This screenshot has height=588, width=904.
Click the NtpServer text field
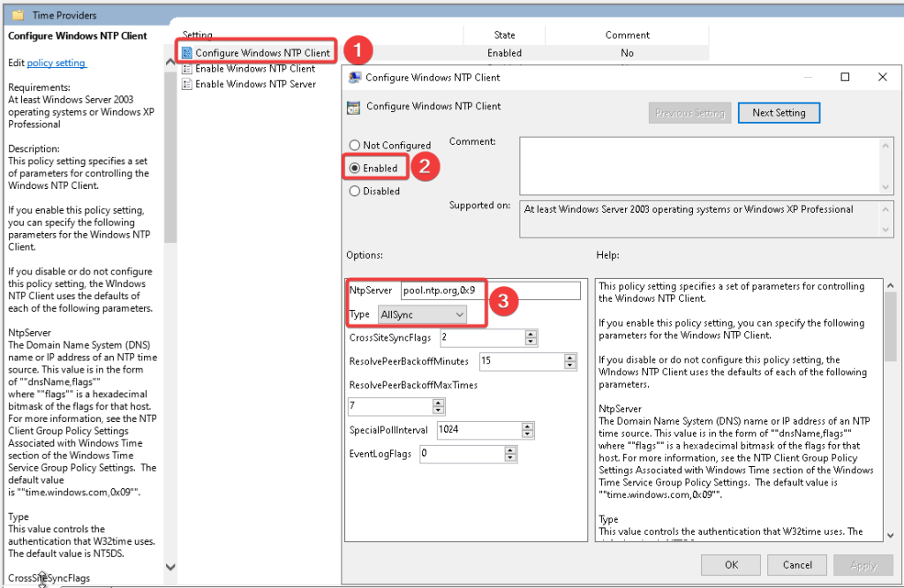pos(490,290)
